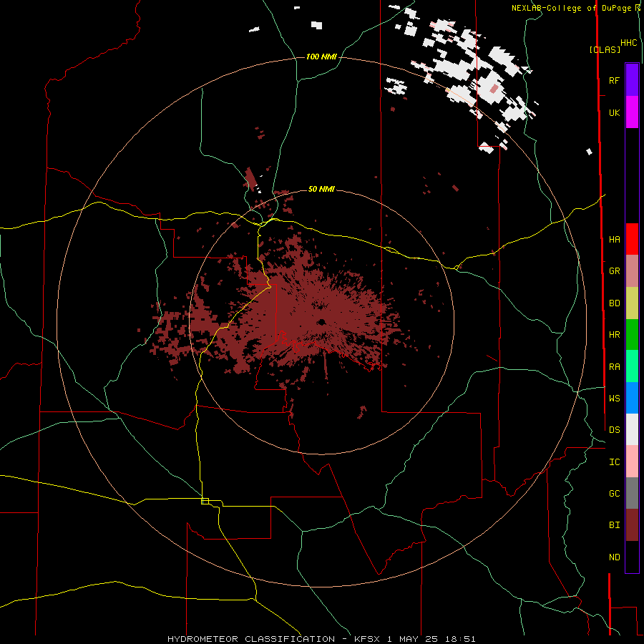
Task: Click the GC gray legend swatch
Action: [x=632, y=493]
